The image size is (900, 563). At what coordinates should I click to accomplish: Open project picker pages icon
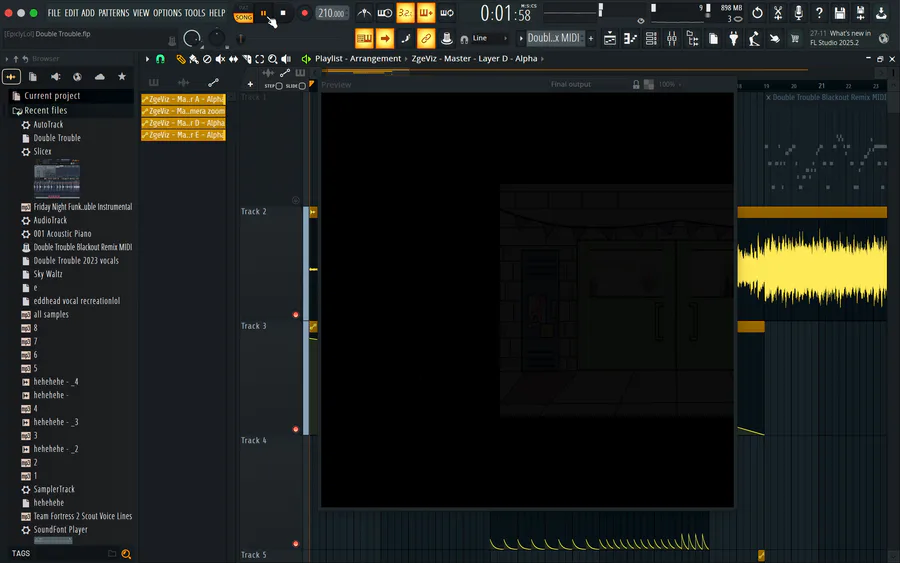713,38
